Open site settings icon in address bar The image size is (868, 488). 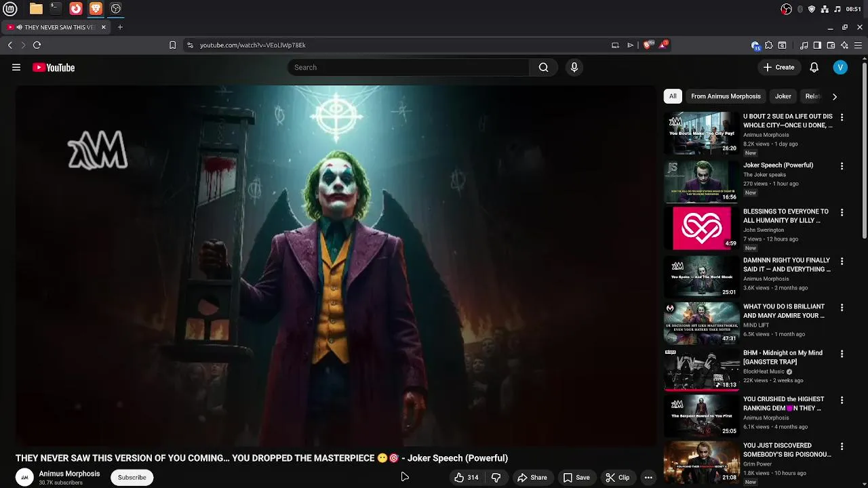(191, 45)
